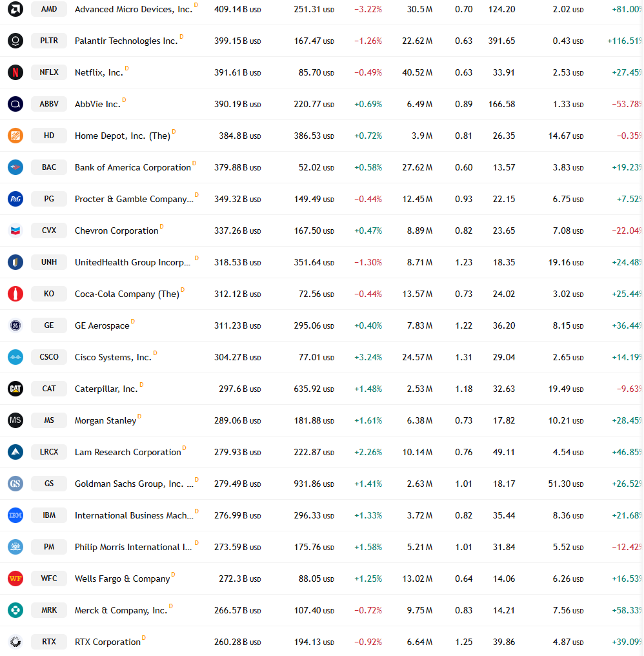The image size is (644, 656).
Task: Open the Morgan Stanley company link
Action: tap(105, 420)
